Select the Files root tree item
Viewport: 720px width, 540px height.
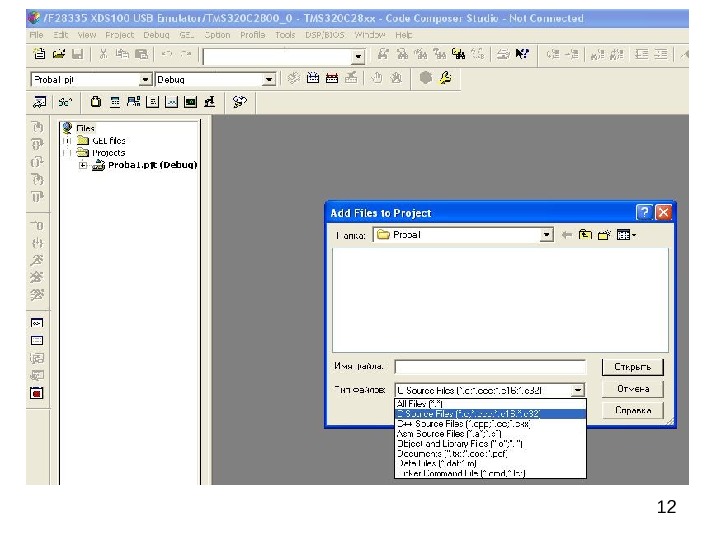point(85,129)
